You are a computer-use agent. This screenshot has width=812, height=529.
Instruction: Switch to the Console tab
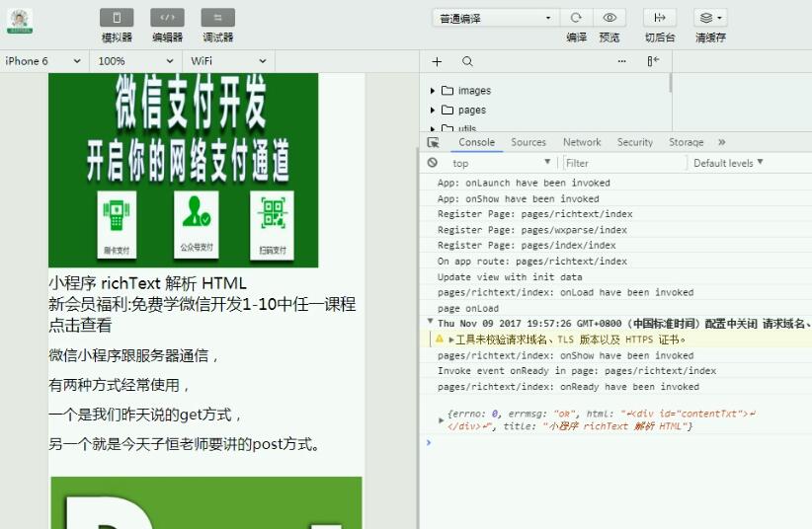point(476,142)
